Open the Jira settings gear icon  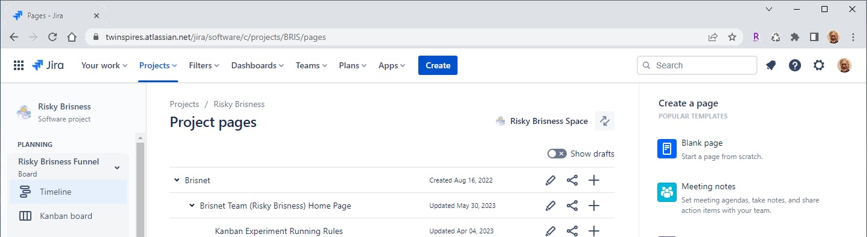[819, 65]
